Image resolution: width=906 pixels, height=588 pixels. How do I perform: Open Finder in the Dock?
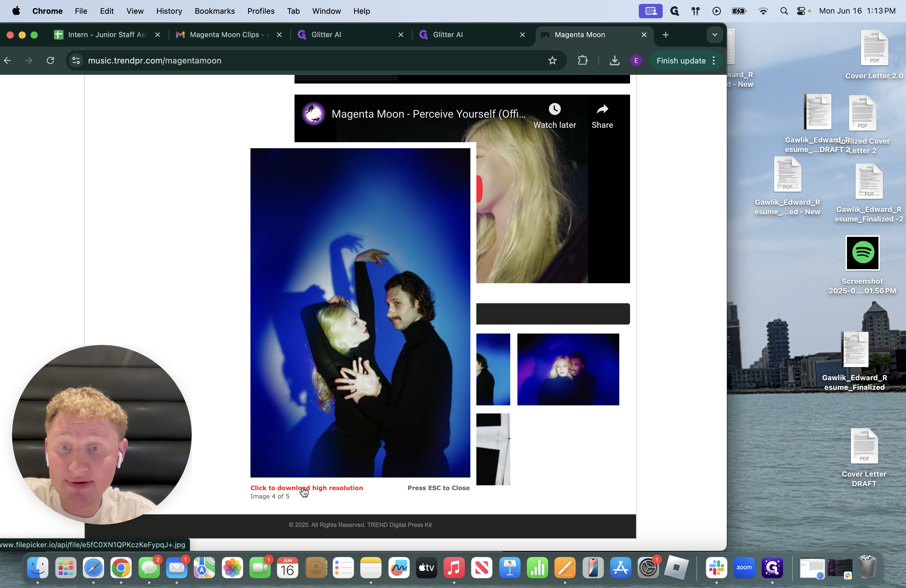click(38, 568)
